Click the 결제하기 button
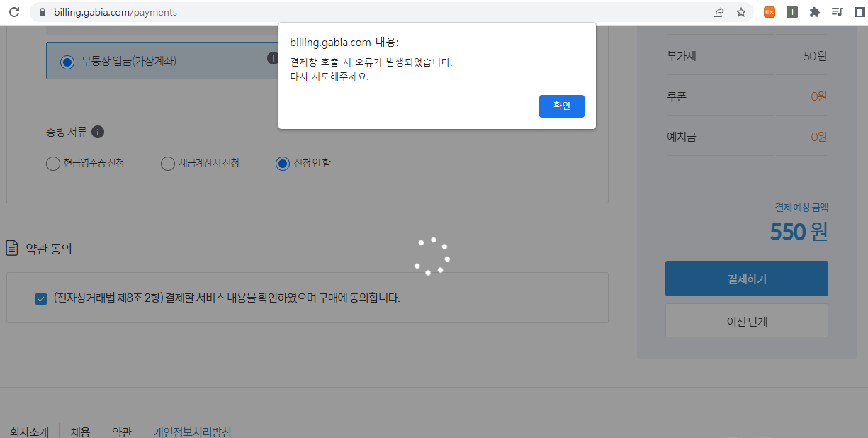868x438 pixels. coord(746,279)
